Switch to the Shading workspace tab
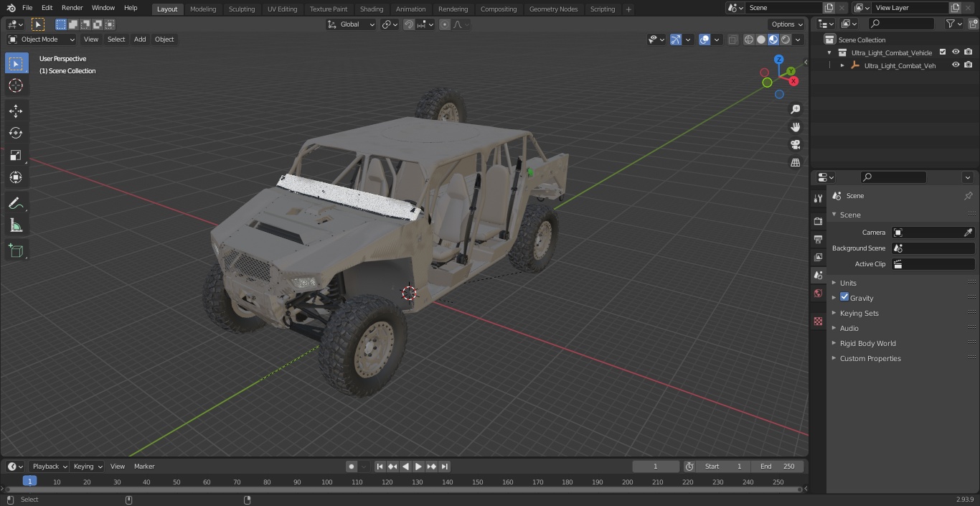The image size is (980, 506). point(372,9)
